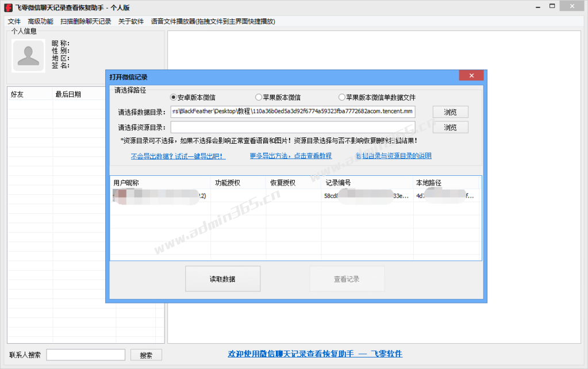The image size is (588, 369).
Task: Click 浏览 button next to resource directory
Action: [x=451, y=128]
